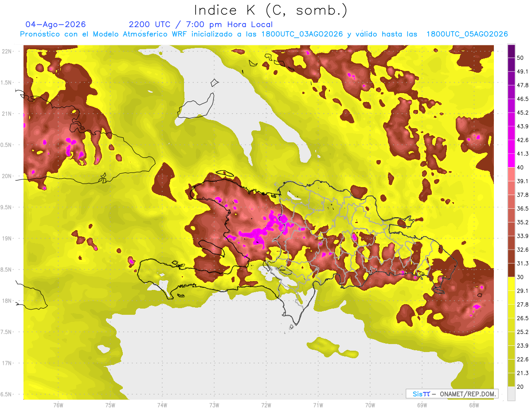Click the color bar value "46.5"

tap(523, 99)
